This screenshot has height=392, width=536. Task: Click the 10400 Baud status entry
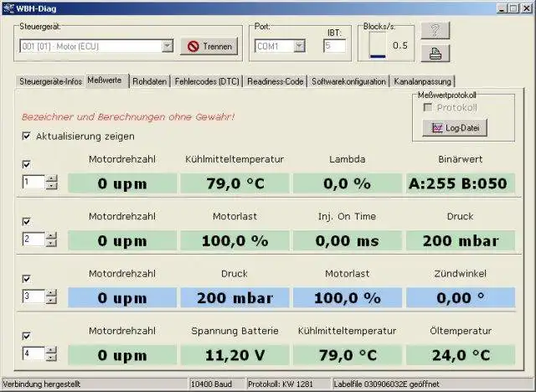coord(211,384)
